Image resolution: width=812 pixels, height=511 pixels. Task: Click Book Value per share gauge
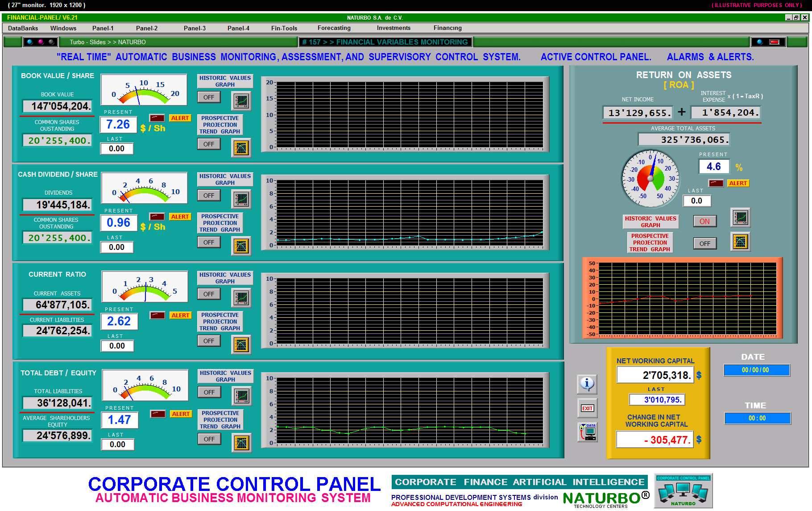click(144, 90)
